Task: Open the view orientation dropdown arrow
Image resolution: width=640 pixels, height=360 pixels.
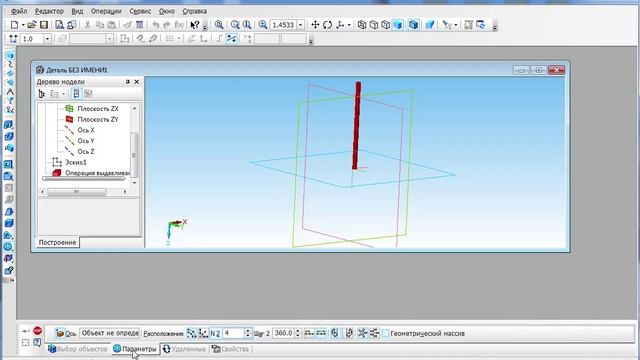Action: click(x=349, y=25)
